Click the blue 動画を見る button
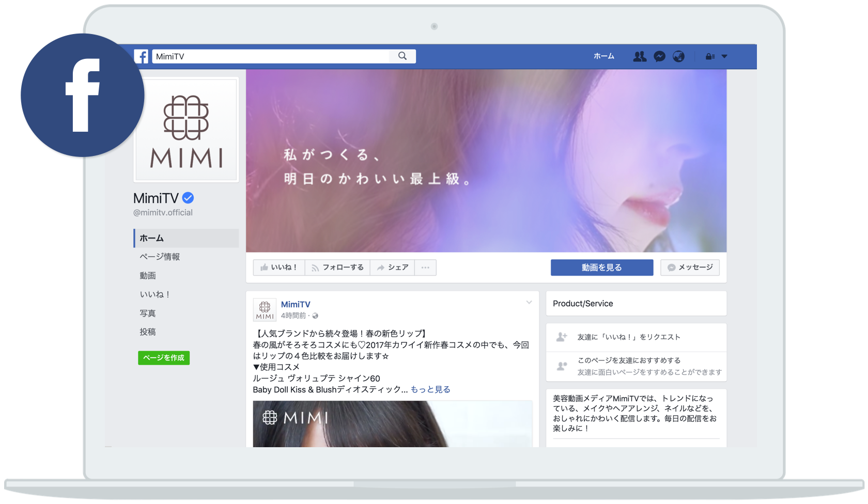The height and width of the screenshot is (504, 868). (602, 267)
